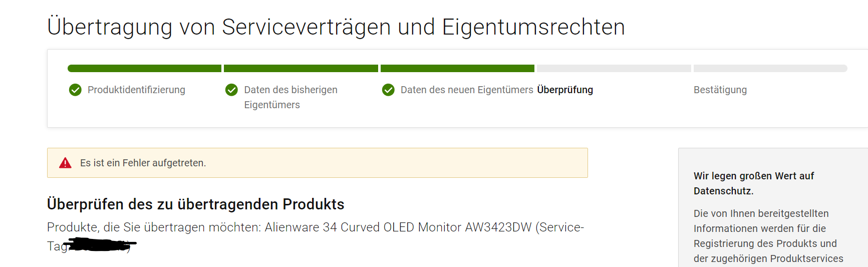Click the fourth grey progress bar segment
The height and width of the screenshot is (267, 868).
[x=614, y=68]
